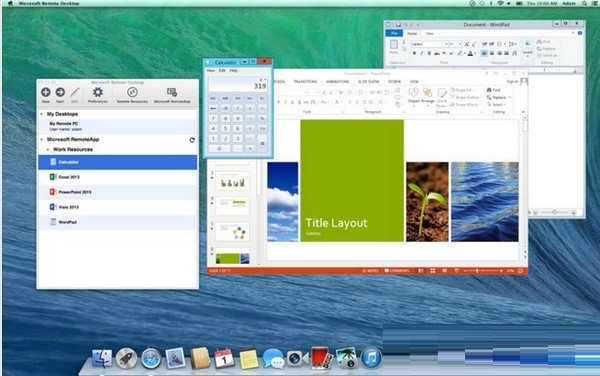The width and height of the screenshot is (600, 376).
Task: Open the ANIMATIONS tab in PowerPoint
Action: [x=337, y=81]
